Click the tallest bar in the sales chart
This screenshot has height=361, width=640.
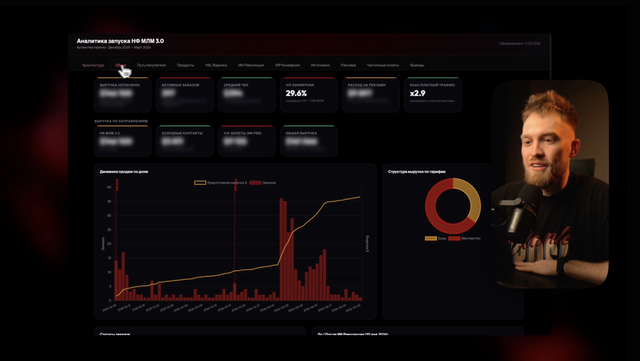[x=281, y=249]
